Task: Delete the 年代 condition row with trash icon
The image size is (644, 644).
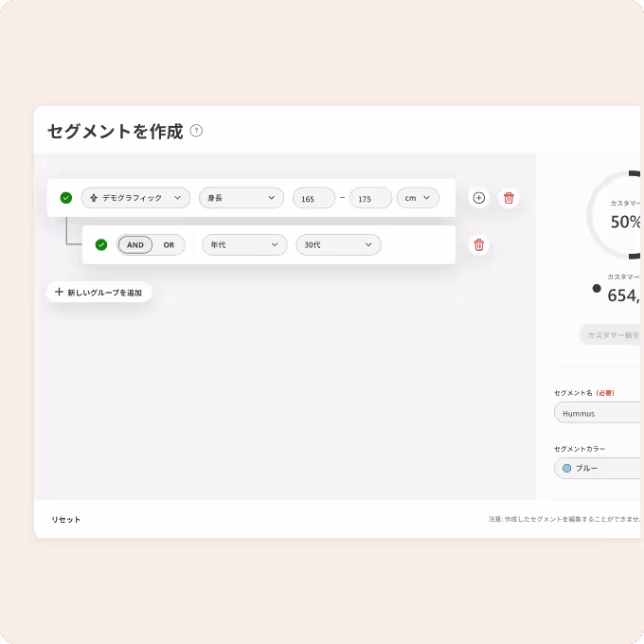Action: [x=479, y=244]
